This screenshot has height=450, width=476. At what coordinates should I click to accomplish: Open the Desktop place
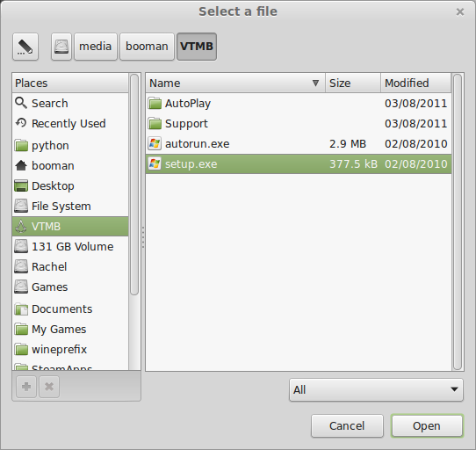pos(70,186)
